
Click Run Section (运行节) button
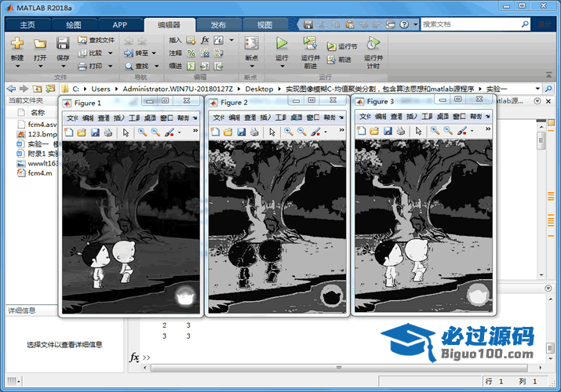point(341,46)
